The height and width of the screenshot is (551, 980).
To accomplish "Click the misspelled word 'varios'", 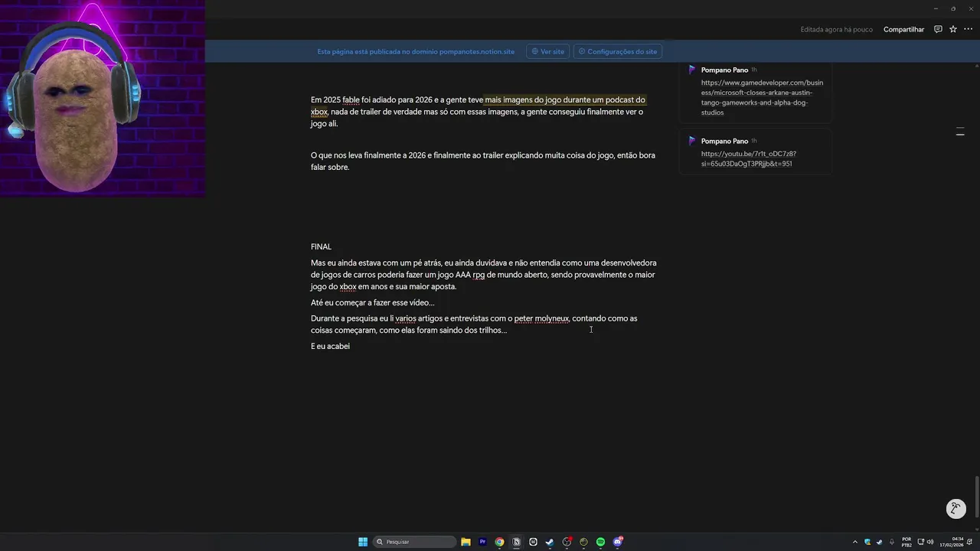I will tap(406, 318).
